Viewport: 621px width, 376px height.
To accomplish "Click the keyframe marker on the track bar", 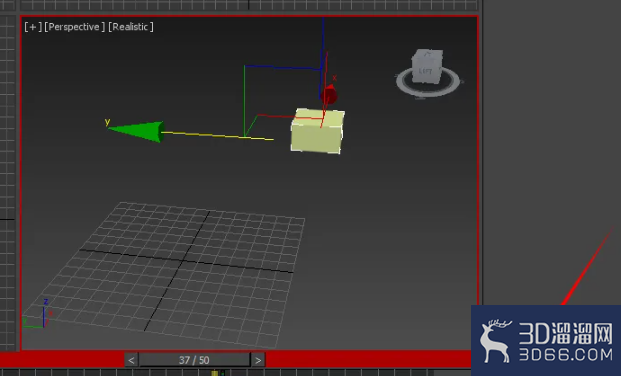I will (x=215, y=373).
